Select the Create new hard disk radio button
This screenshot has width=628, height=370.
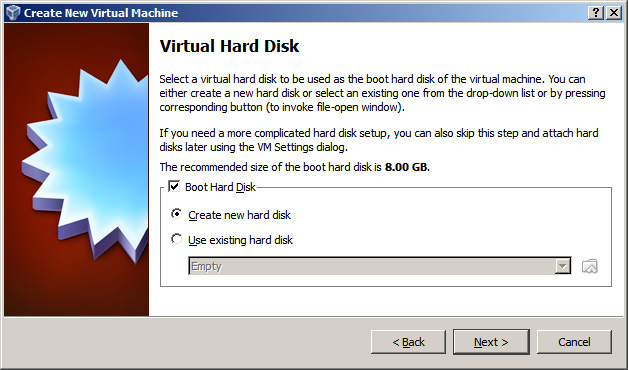pos(176,214)
